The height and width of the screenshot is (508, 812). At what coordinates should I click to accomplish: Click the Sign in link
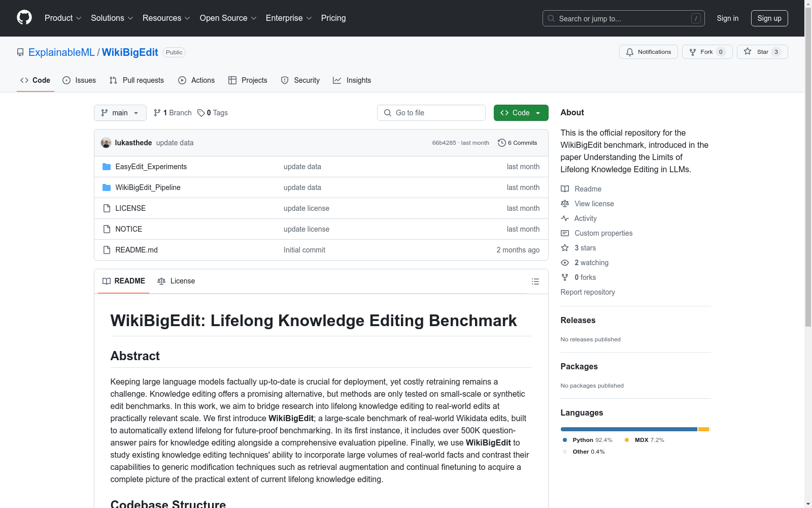point(728,18)
